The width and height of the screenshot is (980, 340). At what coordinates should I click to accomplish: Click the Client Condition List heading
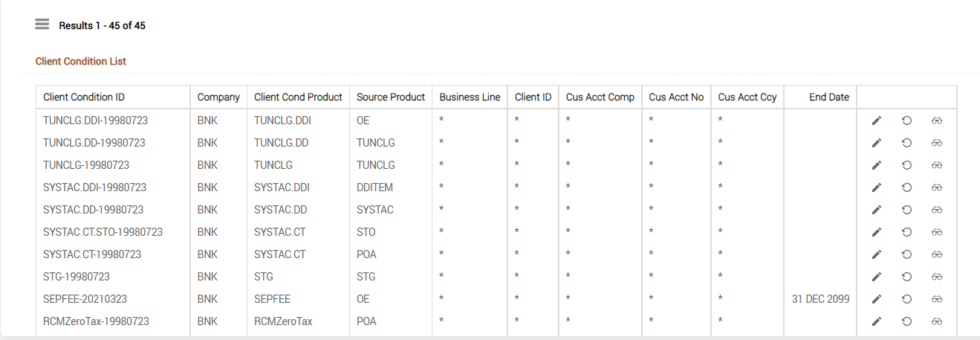81,61
